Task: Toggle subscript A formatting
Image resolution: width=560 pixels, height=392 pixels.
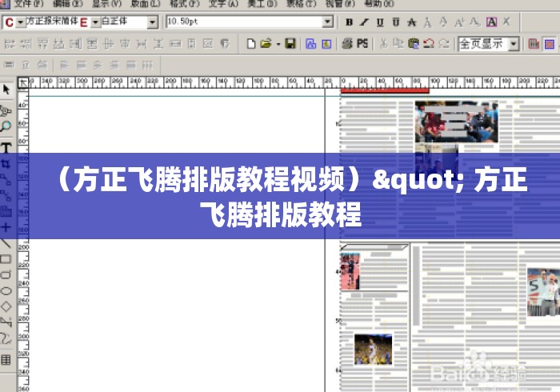Action: [x=475, y=22]
